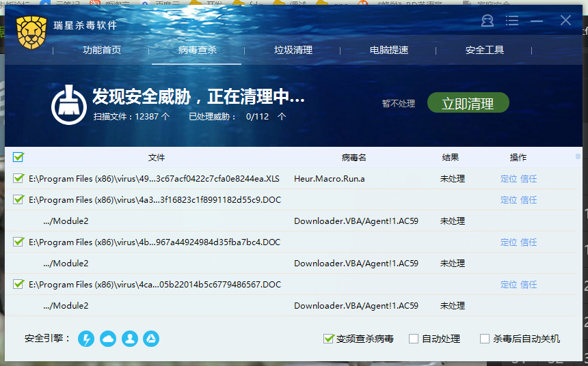This screenshot has width=588, height=366.
Task: Open the 安全工具 tab
Action: [x=485, y=50]
